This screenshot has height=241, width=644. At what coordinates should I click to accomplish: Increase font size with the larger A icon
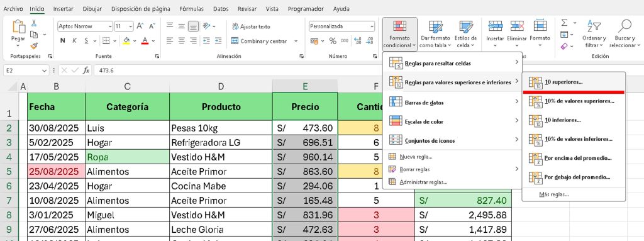pos(140,26)
